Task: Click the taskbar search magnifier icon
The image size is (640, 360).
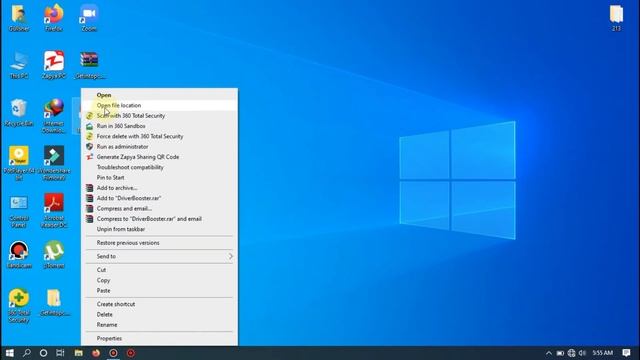Action: 27,353
